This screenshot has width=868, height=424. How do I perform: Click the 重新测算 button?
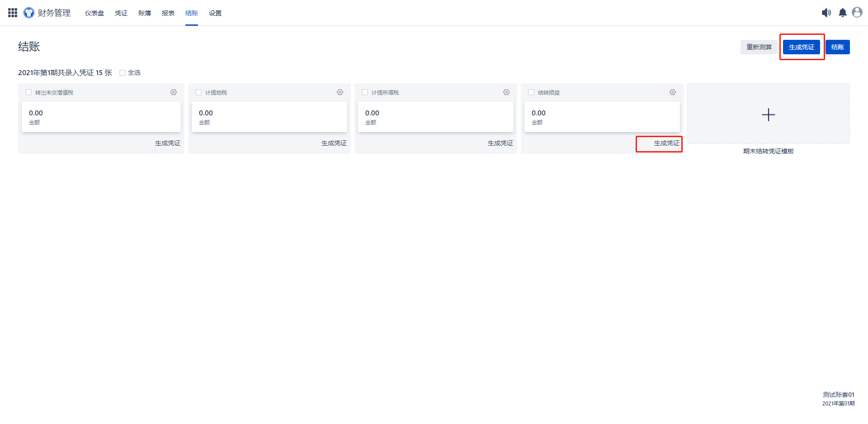pyautogui.click(x=759, y=47)
